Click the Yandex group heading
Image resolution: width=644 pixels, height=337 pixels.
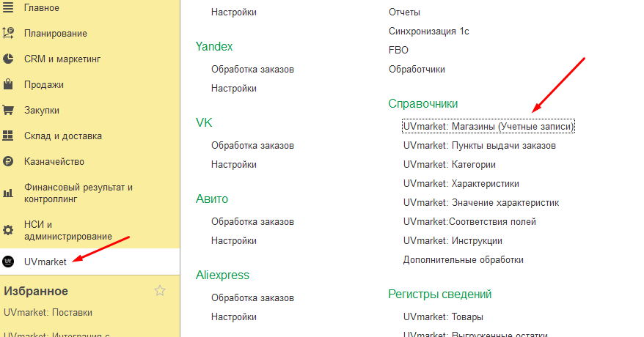pos(214,46)
